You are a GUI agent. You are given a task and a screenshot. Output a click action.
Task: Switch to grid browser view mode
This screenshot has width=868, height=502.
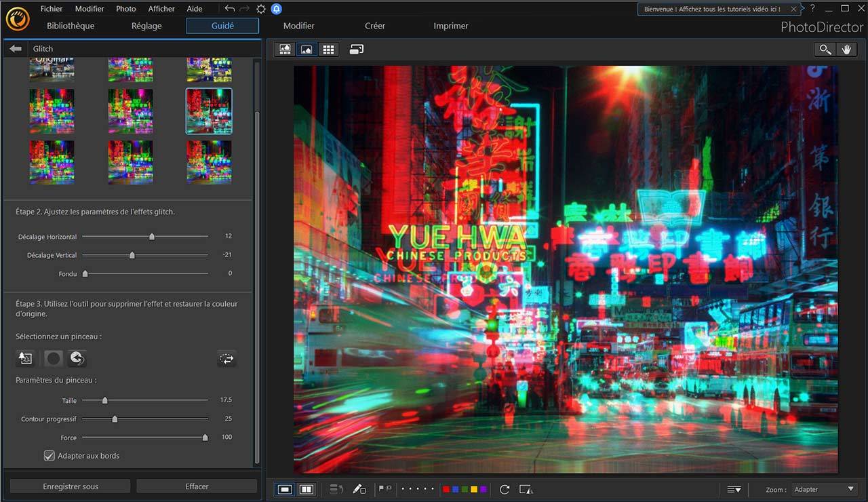coord(328,50)
